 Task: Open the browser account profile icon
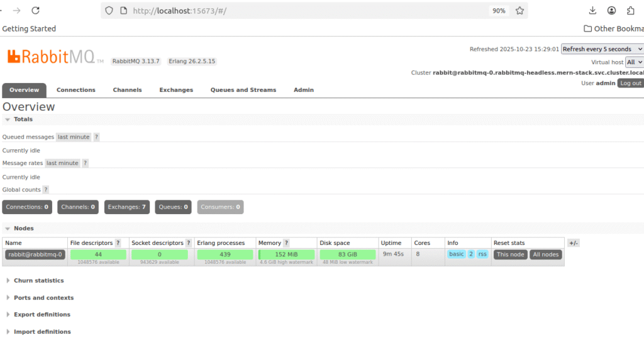click(611, 11)
